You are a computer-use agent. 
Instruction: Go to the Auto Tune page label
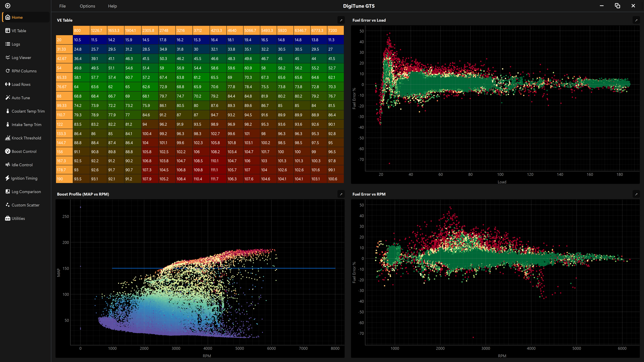[21, 98]
